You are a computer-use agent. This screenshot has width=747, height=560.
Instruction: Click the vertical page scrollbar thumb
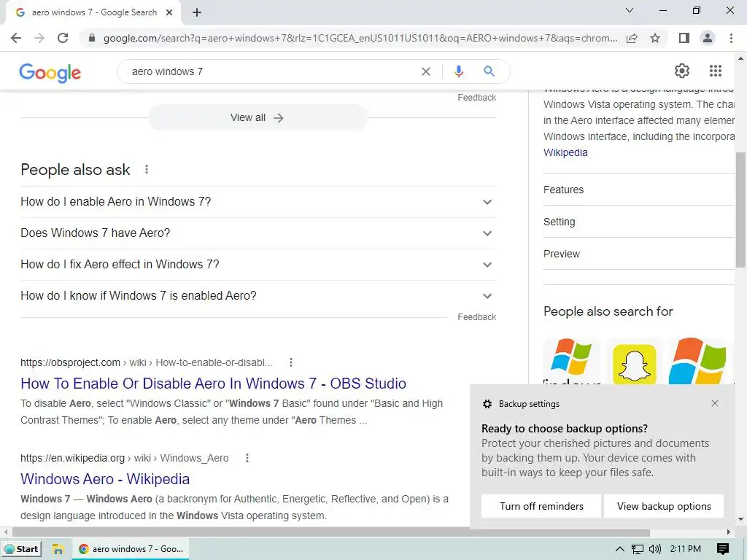point(740,209)
